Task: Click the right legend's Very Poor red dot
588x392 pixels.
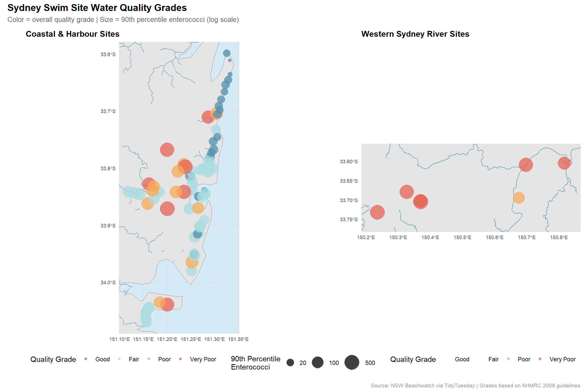Action: point(540,359)
